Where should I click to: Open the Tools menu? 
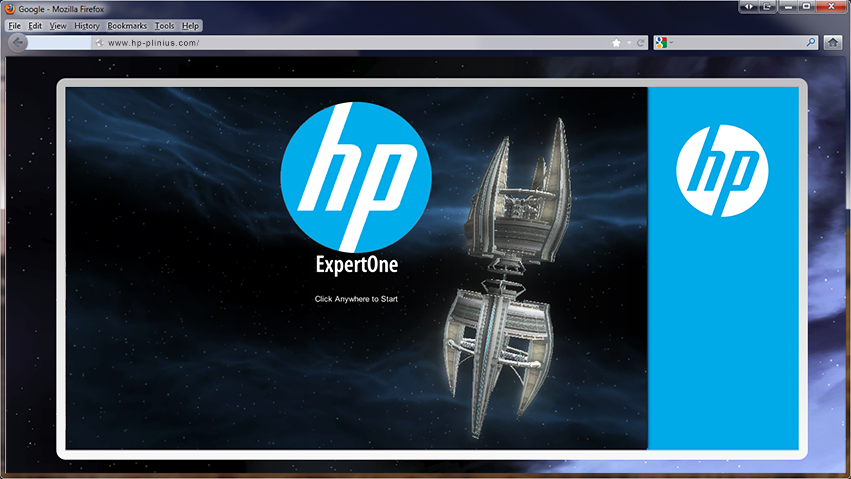[164, 25]
